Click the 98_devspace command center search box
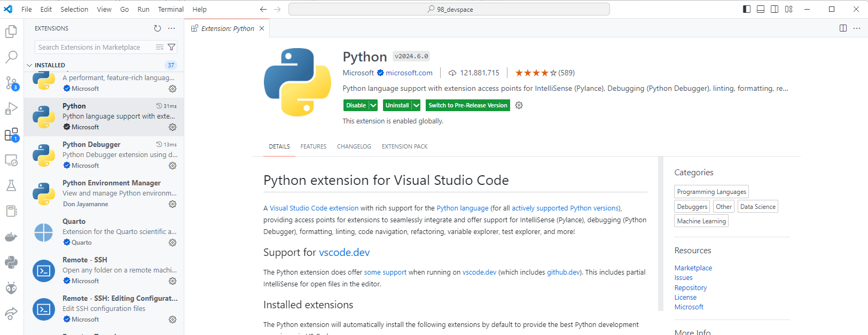This screenshot has height=335, width=868. pos(449,9)
